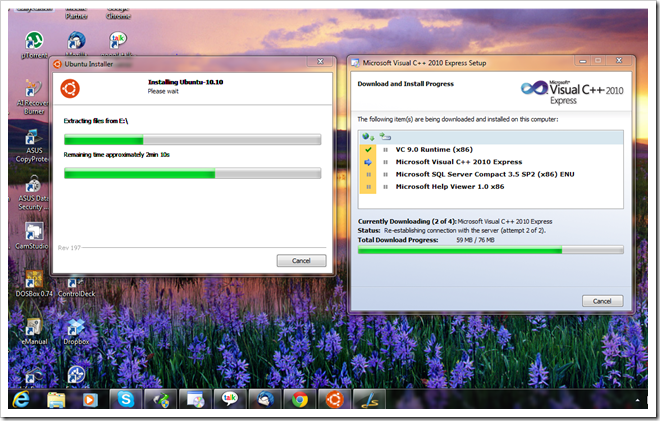Screen dimensions: 660x421
Task: Click the 'Download and Install Progress' heading
Action: pyautogui.click(x=406, y=84)
